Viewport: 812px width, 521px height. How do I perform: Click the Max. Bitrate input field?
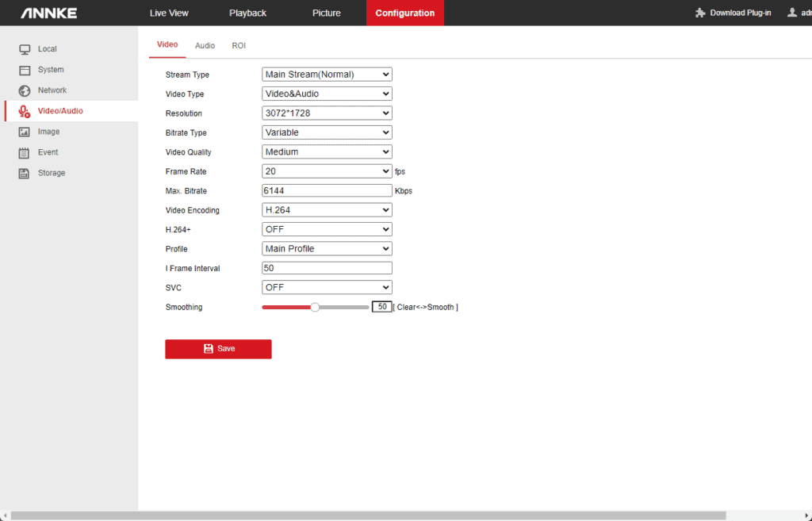(x=327, y=190)
